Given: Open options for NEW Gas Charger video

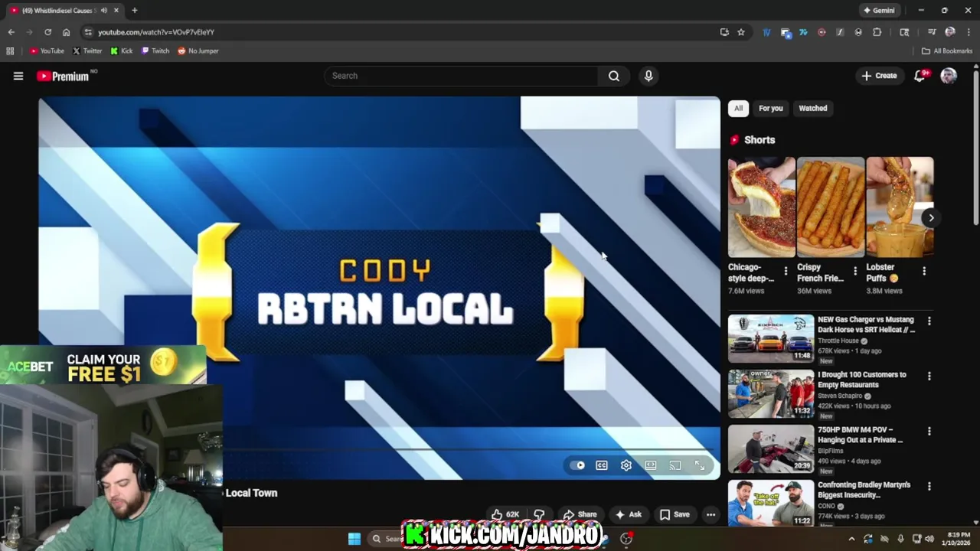Looking at the screenshot, I should [x=929, y=321].
